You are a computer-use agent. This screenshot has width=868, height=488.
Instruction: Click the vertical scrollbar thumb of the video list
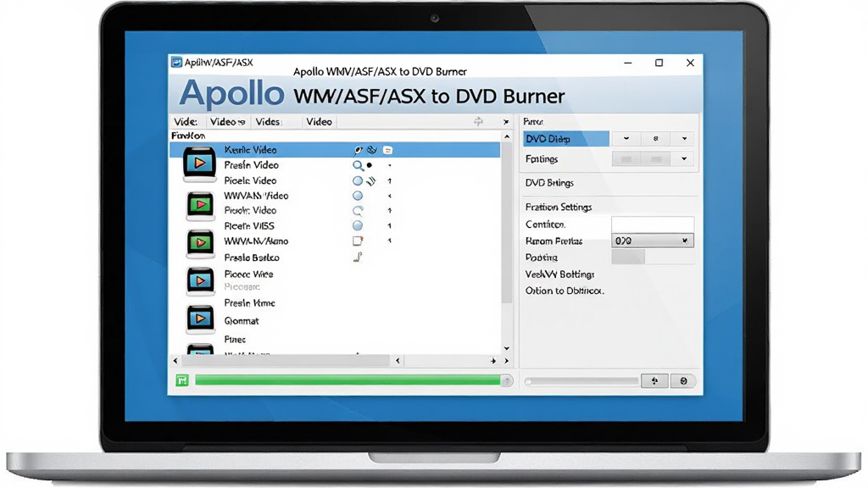pos(507,223)
